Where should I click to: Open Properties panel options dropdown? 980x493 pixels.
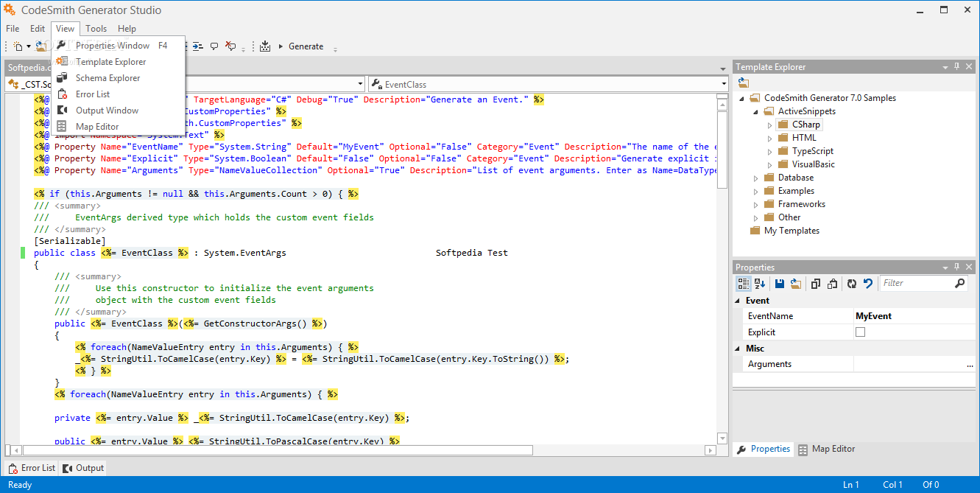point(945,268)
